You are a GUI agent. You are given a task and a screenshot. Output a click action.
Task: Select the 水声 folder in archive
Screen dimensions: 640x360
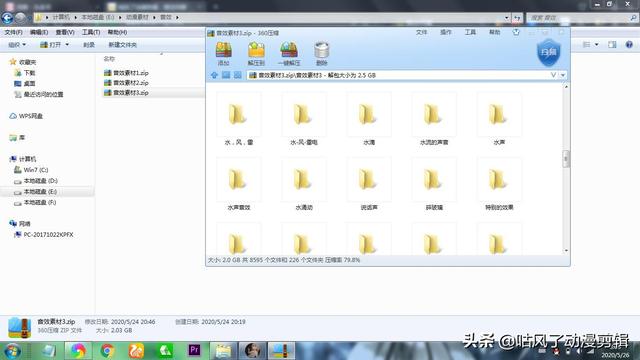(499, 119)
